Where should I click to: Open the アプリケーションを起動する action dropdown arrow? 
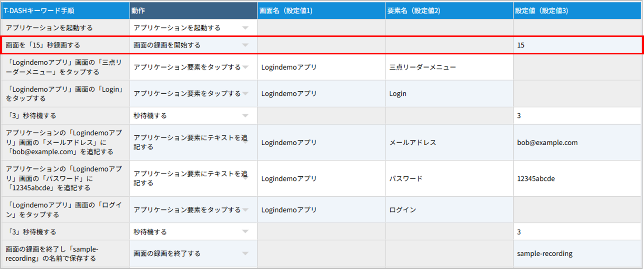245,28
